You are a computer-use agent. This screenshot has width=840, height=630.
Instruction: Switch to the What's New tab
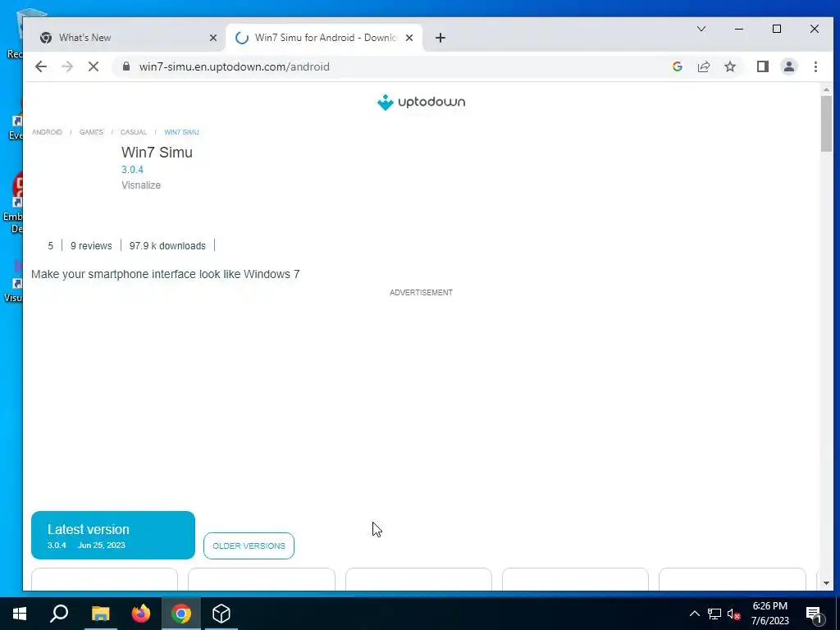tap(123, 38)
